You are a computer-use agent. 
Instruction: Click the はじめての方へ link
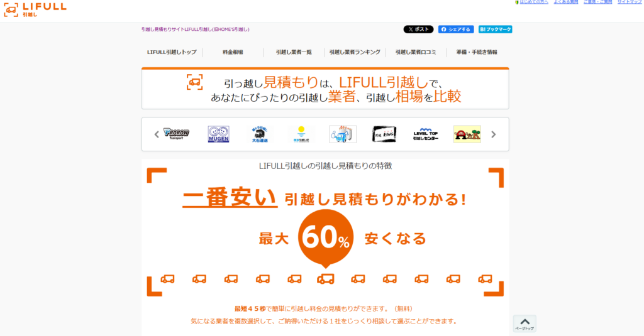(533, 3)
